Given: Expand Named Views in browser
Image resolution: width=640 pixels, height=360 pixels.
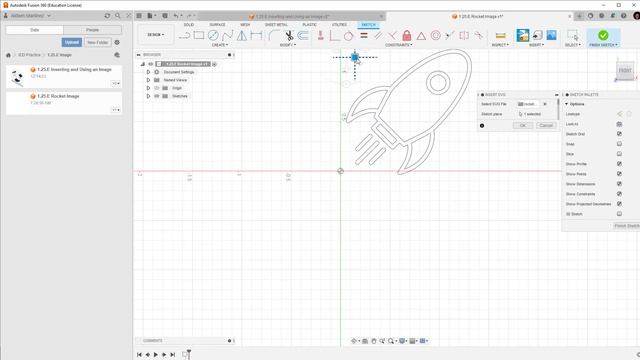Looking at the screenshot, I should 148,80.
